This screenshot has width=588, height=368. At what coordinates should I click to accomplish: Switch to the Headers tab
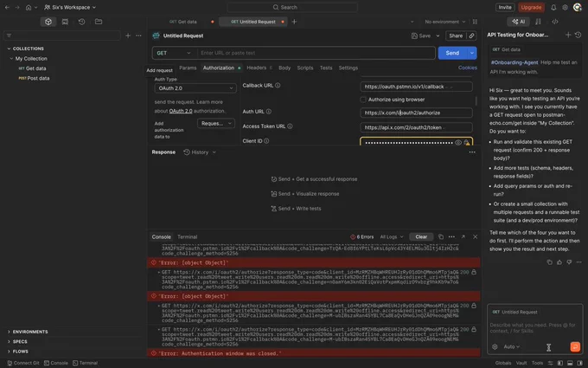(259, 68)
